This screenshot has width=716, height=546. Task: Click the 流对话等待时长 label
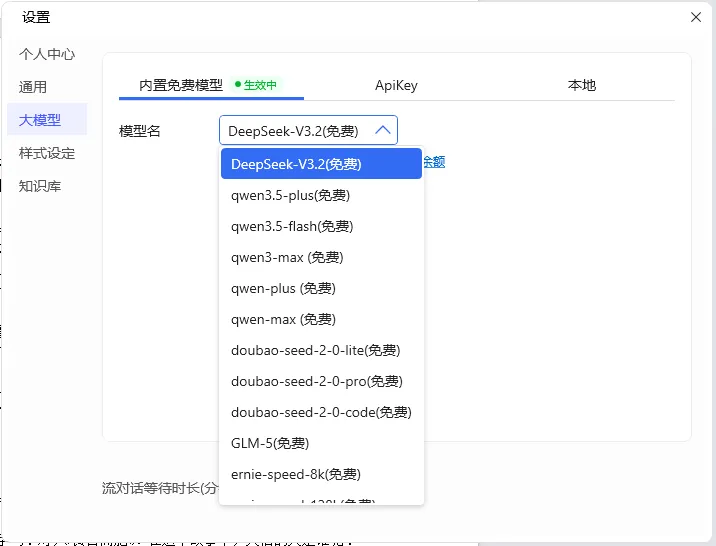point(160,488)
